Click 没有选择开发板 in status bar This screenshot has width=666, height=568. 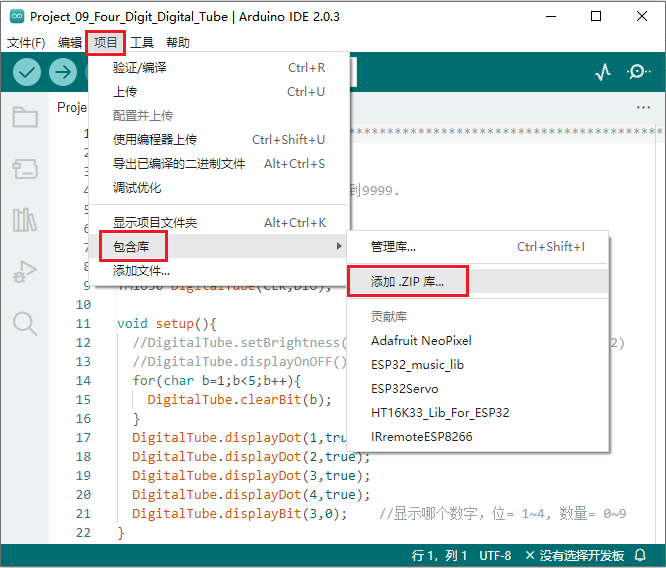click(582, 555)
